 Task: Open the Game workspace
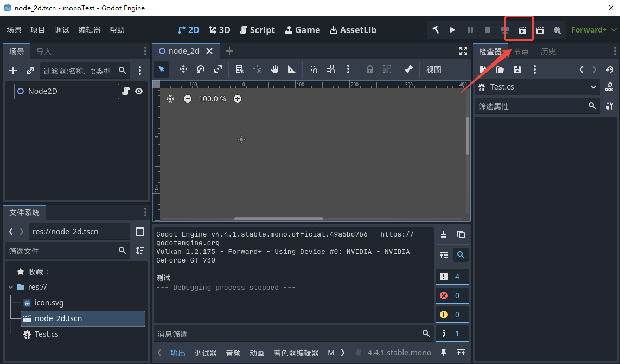303,30
